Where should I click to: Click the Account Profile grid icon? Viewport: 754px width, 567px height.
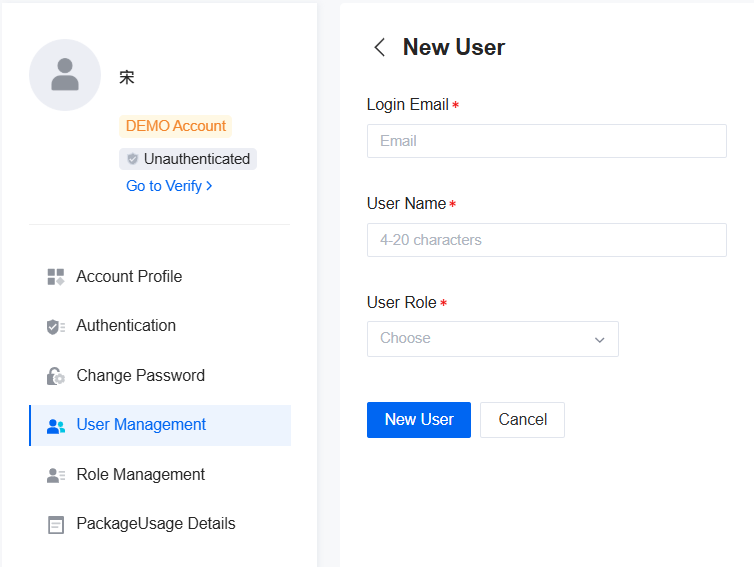point(56,277)
